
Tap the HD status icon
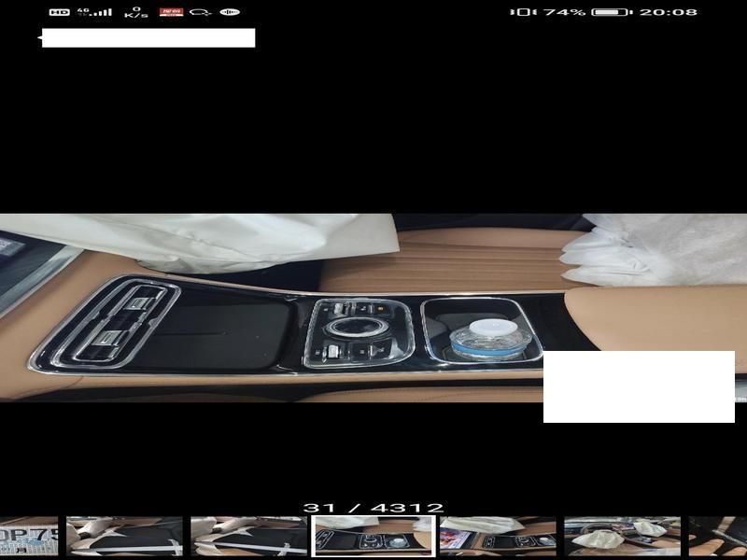point(59,12)
